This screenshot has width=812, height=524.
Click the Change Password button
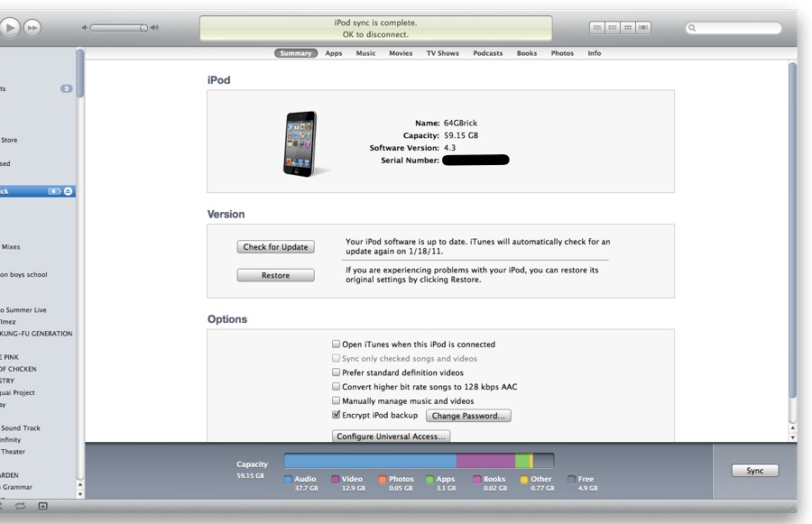coord(468,416)
